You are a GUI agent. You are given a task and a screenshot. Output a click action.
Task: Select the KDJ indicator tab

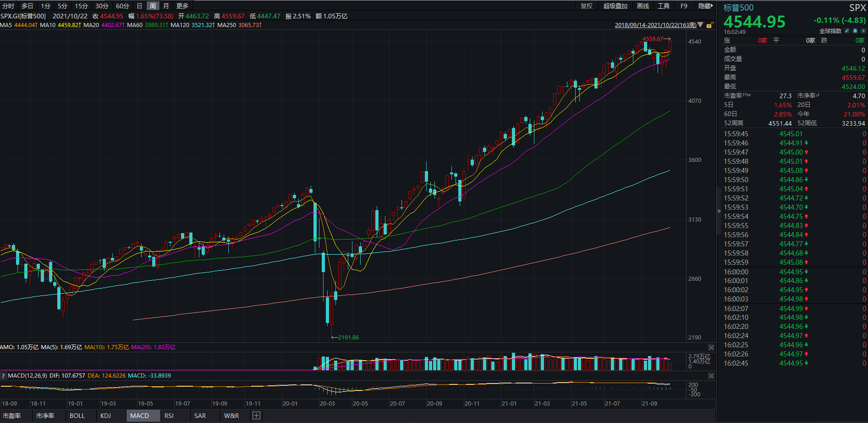click(105, 416)
